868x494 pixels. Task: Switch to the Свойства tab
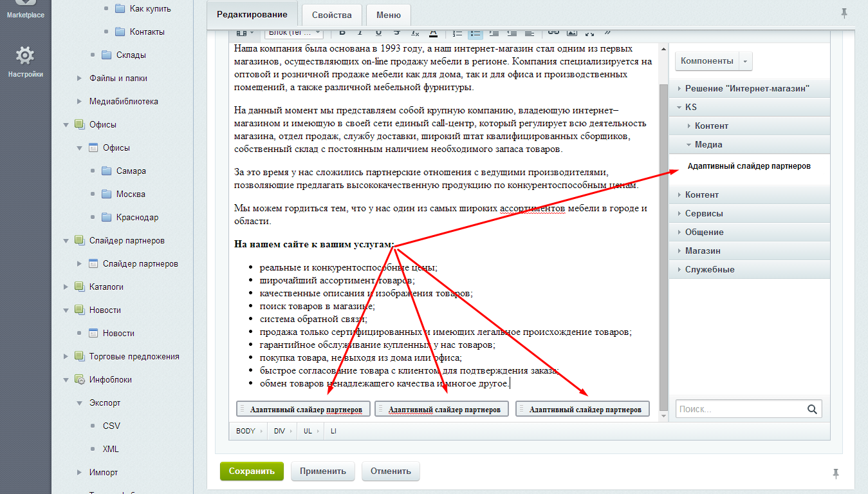pyautogui.click(x=331, y=15)
